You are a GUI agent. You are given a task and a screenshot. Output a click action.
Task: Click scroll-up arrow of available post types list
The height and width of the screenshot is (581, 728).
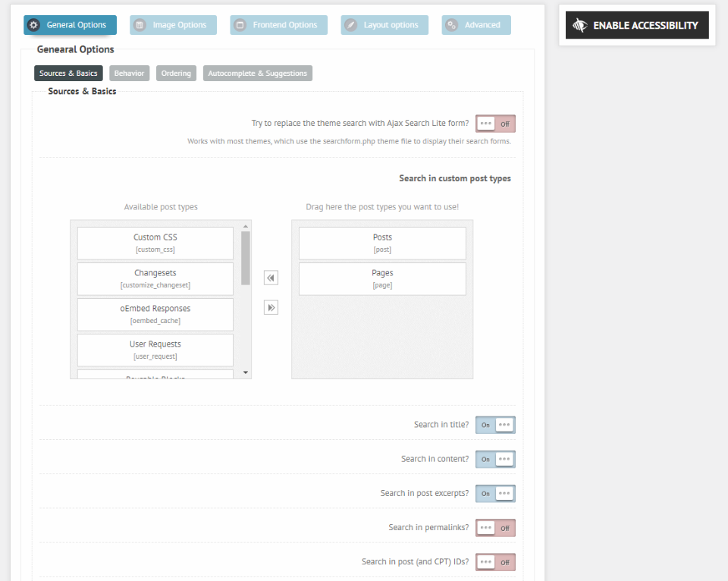coord(246,226)
